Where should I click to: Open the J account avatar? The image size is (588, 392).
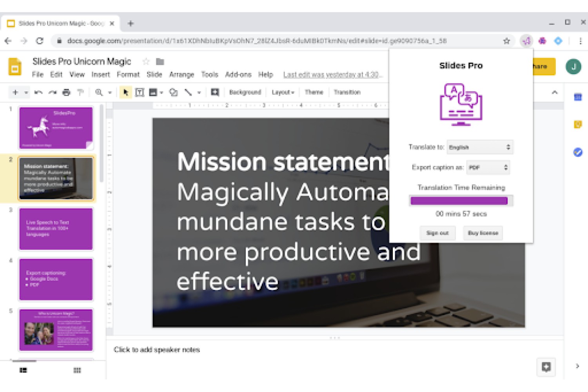(x=573, y=67)
